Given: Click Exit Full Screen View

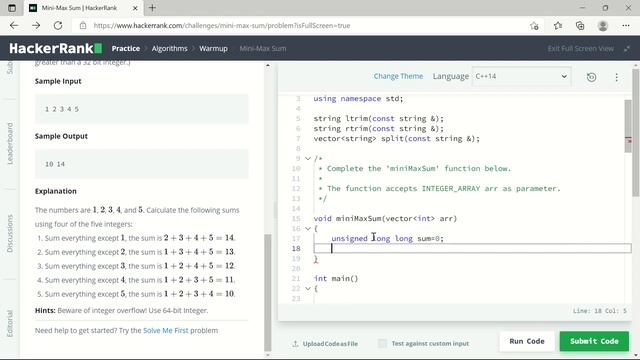Looking at the screenshot, I should [580, 49].
